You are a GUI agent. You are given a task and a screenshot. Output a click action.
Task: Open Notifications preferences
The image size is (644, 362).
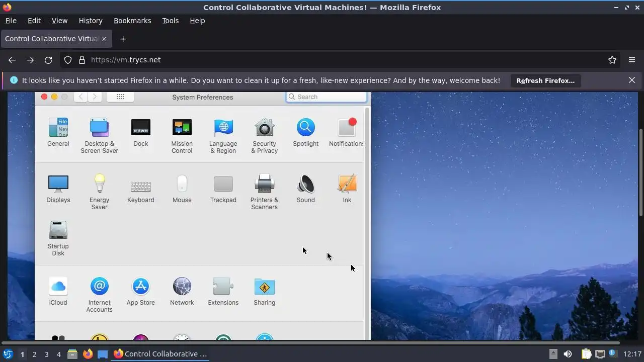pos(346,132)
